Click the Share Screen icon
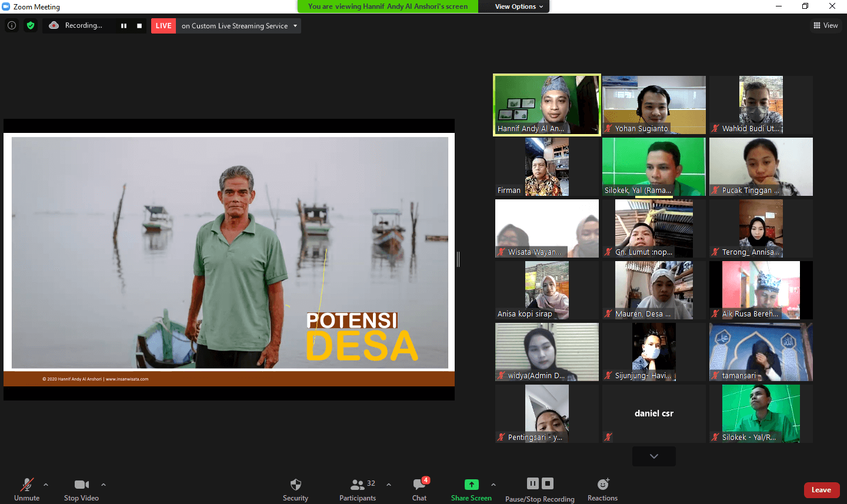The width and height of the screenshot is (847, 504). [x=471, y=485]
